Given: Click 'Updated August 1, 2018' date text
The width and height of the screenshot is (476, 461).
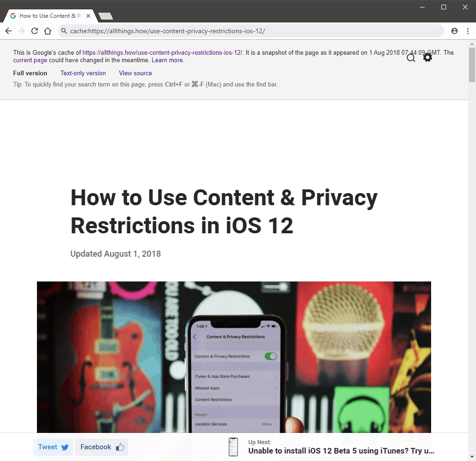Looking at the screenshot, I should pyautogui.click(x=115, y=254).
